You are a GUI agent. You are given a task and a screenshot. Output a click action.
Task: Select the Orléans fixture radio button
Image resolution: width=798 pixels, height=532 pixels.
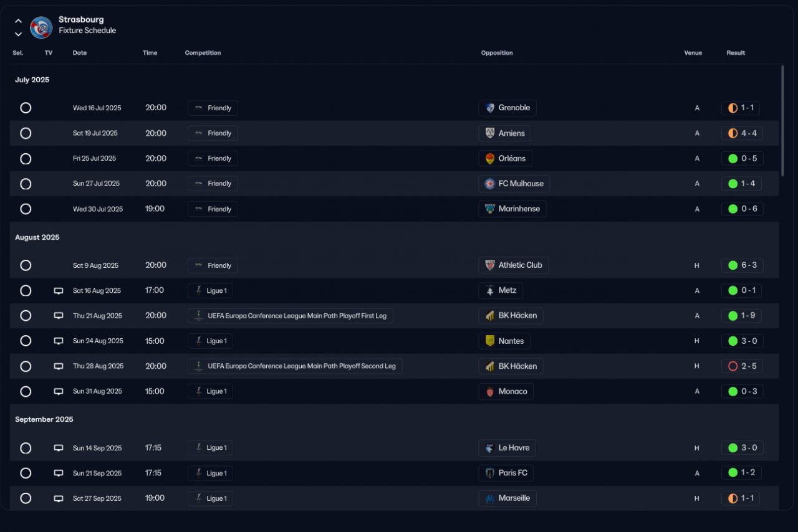26,158
